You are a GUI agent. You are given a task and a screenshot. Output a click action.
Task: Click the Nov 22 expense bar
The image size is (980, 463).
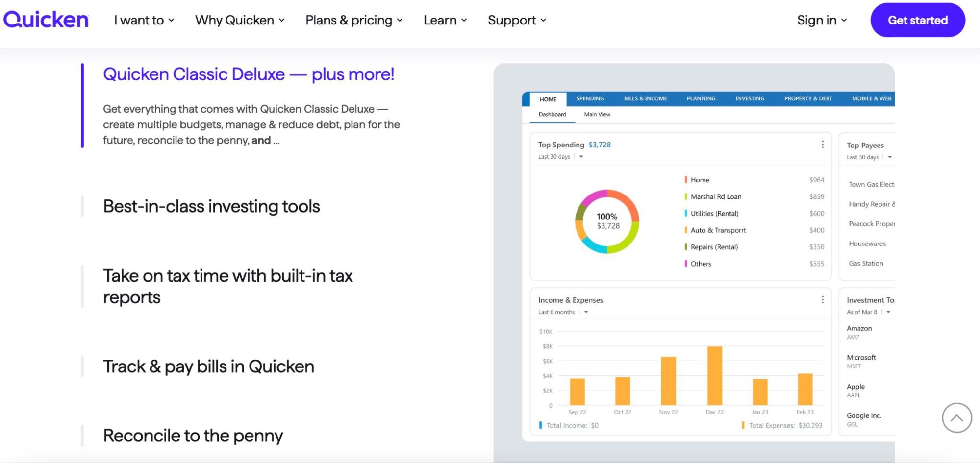[x=668, y=381]
